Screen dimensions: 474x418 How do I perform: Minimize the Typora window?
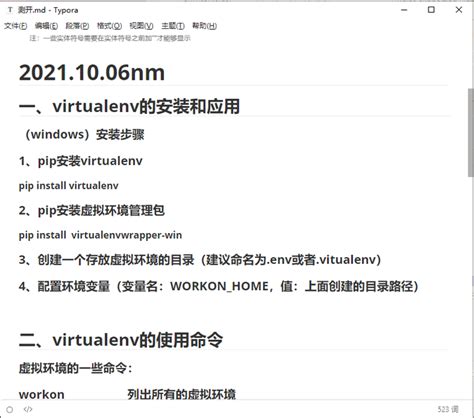coord(404,10)
